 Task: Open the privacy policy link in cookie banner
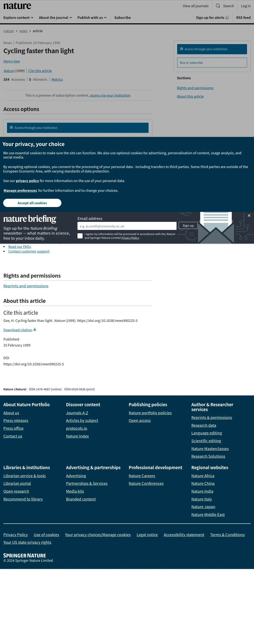pyautogui.click(x=28, y=181)
